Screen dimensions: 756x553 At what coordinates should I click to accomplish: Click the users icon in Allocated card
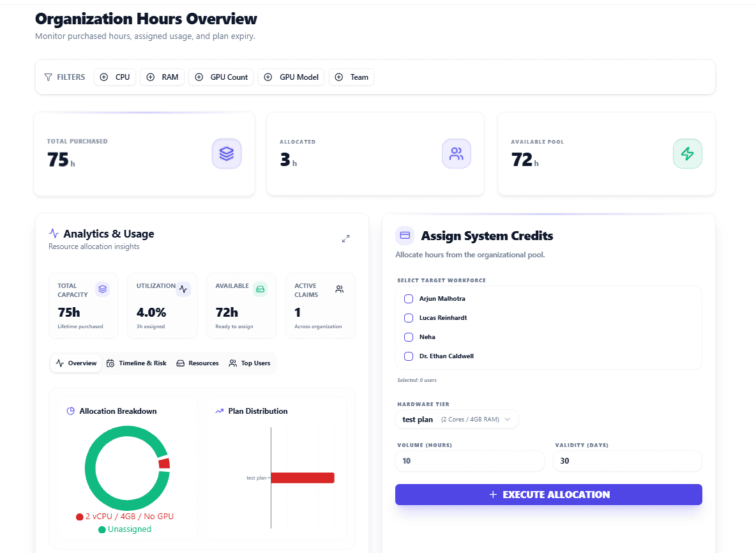coord(456,154)
